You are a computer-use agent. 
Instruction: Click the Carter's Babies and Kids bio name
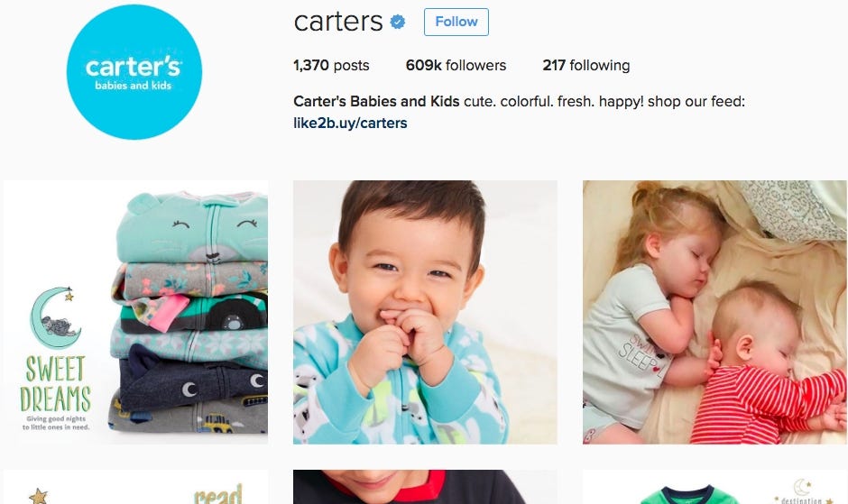click(x=376, y=102)
